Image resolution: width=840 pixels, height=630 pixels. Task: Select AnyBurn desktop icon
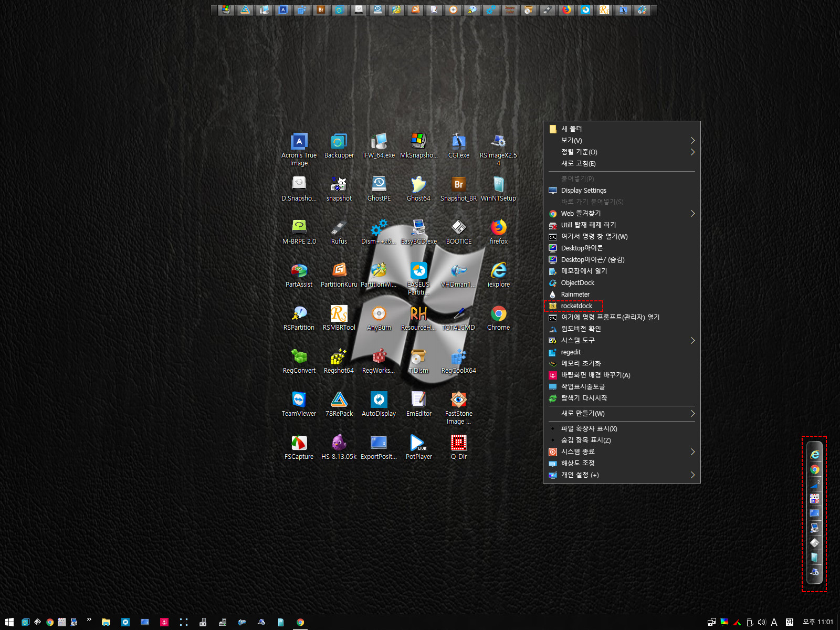point(379,318)
